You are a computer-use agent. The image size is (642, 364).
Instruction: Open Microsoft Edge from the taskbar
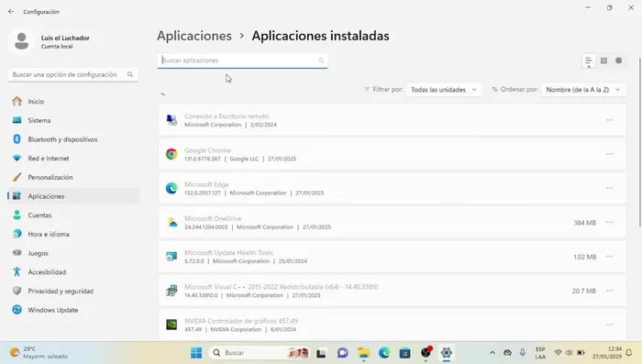click(384, 352)
